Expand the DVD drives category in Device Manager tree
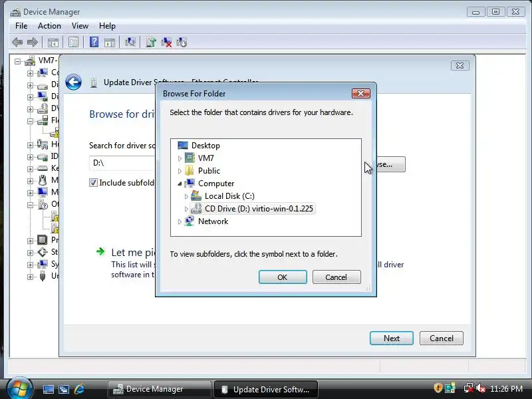 30,109
